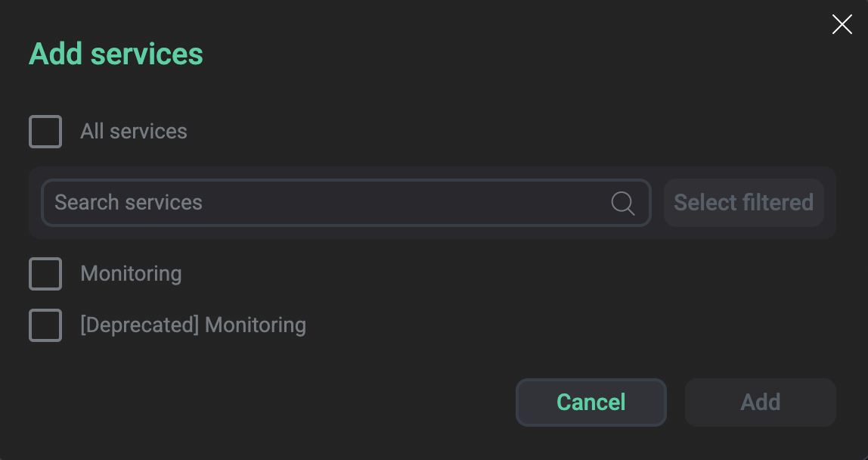Enable the All services checkbox
Viewport: 868px width, 460px height.
pos(45,131)
